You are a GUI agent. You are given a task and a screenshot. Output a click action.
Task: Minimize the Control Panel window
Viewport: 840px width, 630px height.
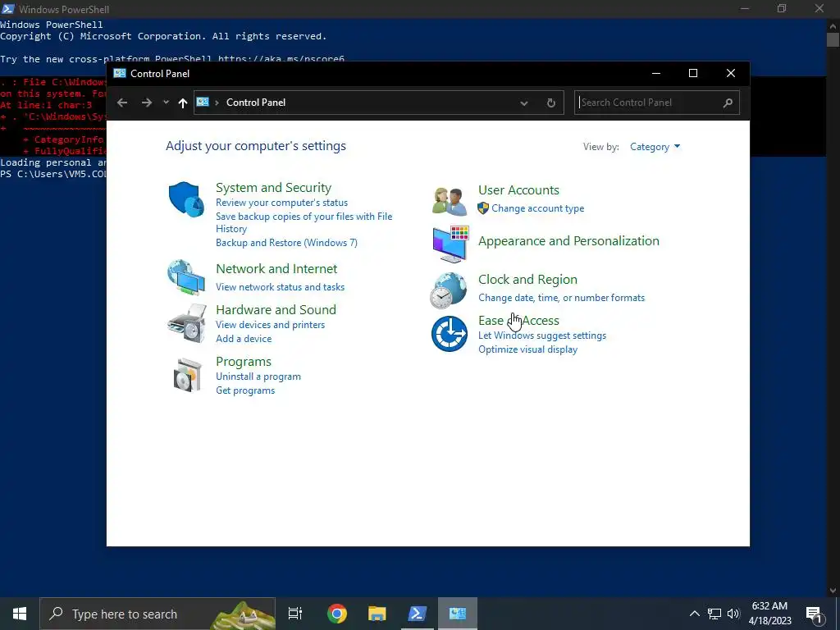tap(655, 73)
